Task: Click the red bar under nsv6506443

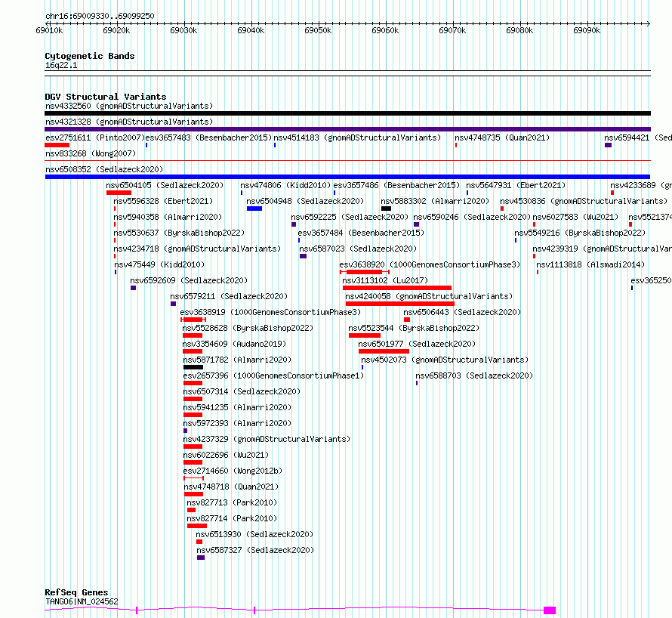Action: click(407, 320)
